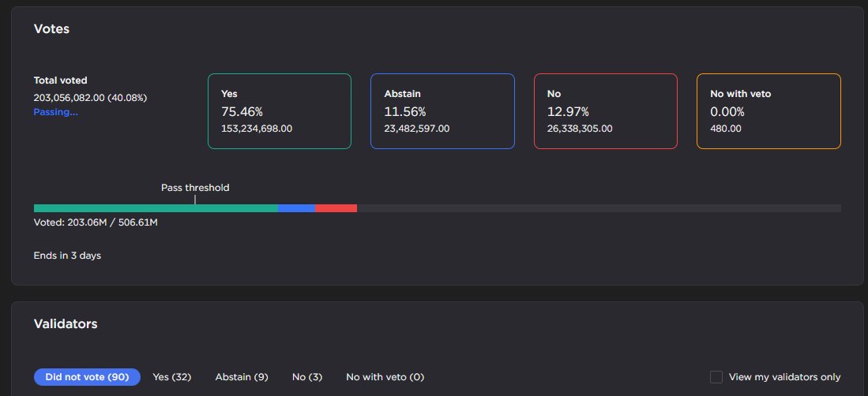868x396 pixels.
Task: Open the Abstain (9) validators tab
Action: (x=242, y=377)
